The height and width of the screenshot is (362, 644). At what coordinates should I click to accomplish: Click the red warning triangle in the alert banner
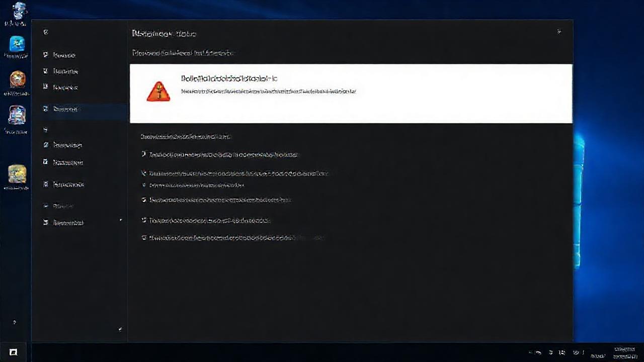click(158, 91)
